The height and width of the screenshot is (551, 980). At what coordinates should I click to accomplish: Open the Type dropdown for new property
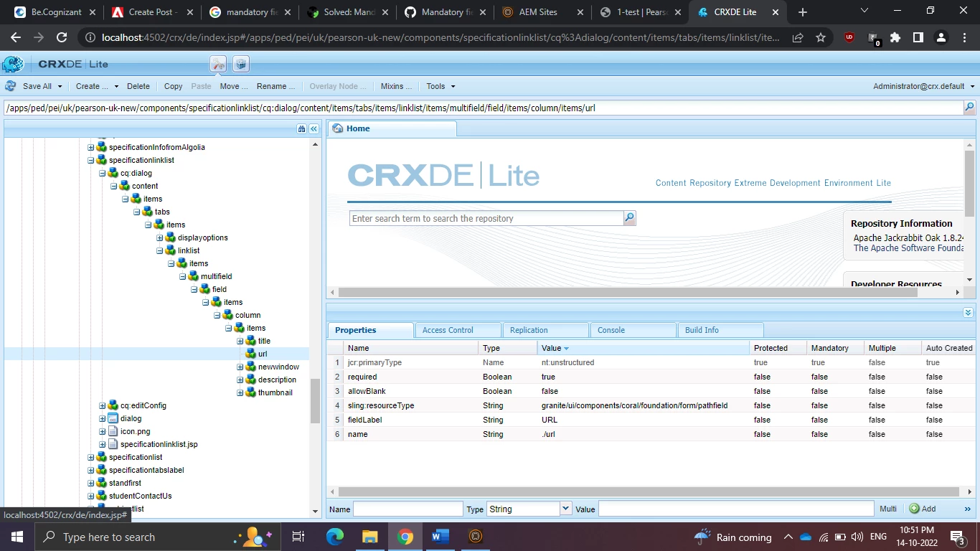click(565, 509)
